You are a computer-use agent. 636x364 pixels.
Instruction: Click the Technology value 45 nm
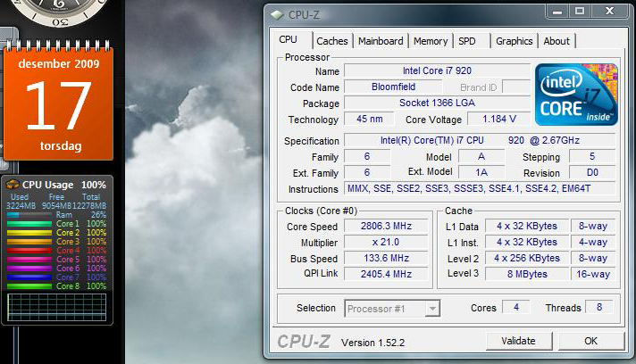[369, 119]
